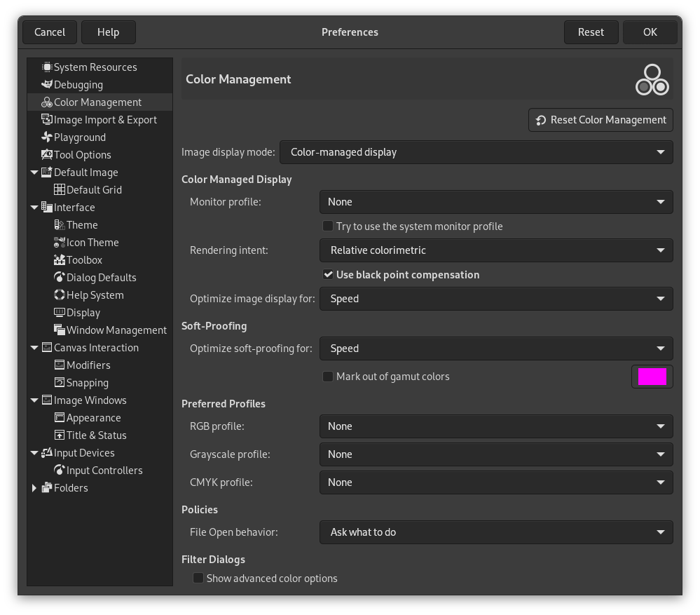Select the Theme label
Image resolution: width=700 pixels, height=615 pixels.
click(x=82, y=224)
